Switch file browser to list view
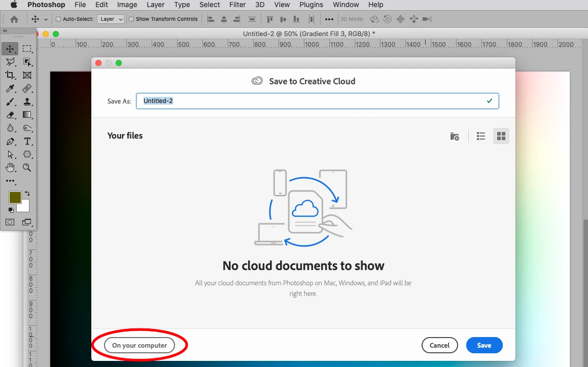This screenshot has height=367, width=588. point(481,136)
